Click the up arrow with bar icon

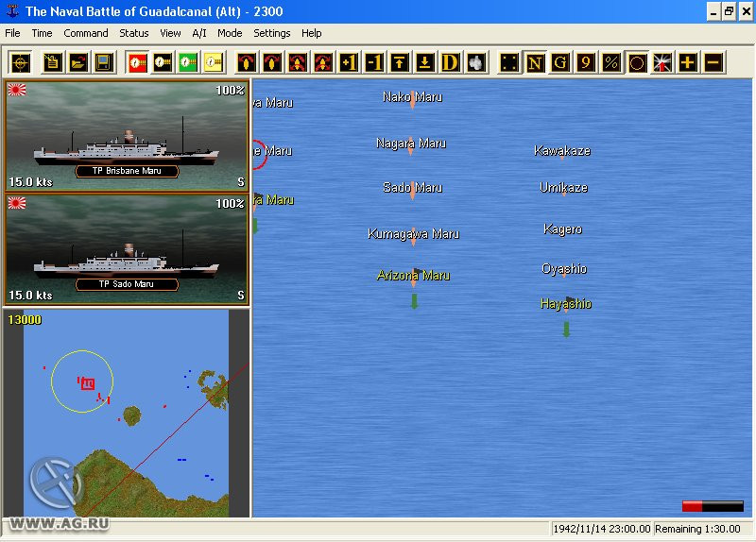(x=399, y=62)
